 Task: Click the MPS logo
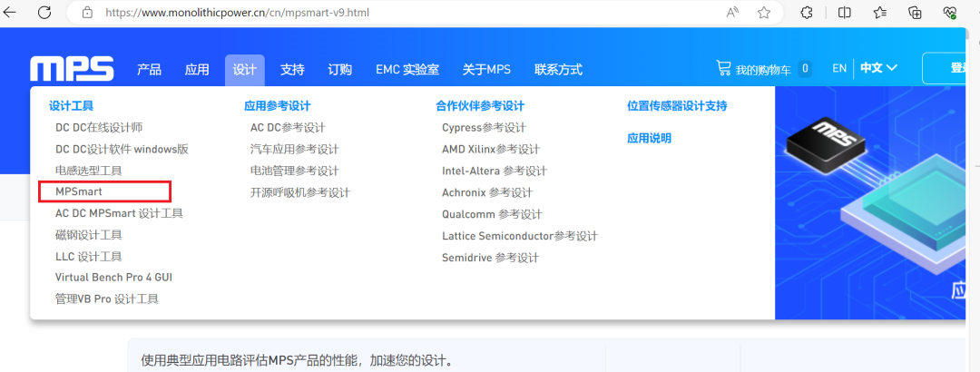coord(72,69)
